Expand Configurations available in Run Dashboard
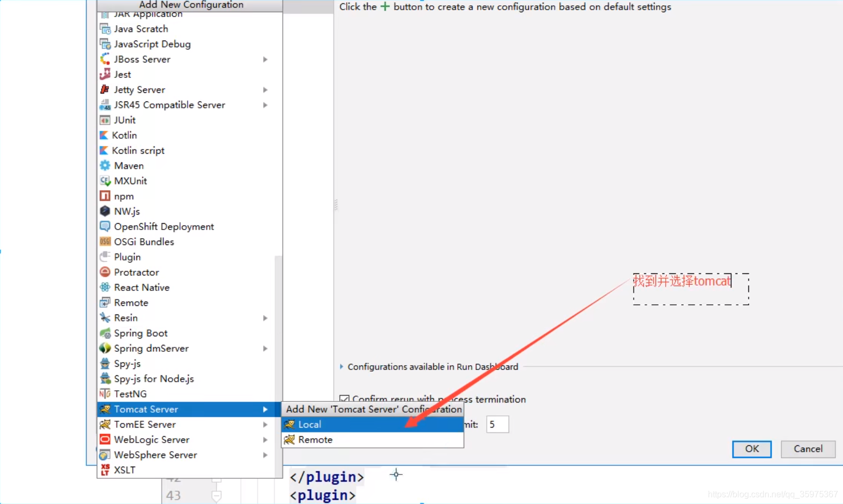Image resolution: width=843 pixels, height=504 pixels. coord(341,367)
